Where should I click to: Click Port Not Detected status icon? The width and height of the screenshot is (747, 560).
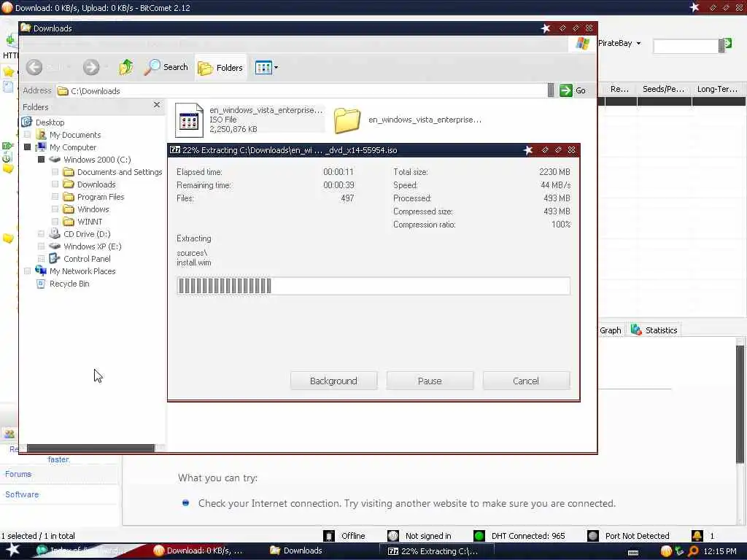click(592, 536)
